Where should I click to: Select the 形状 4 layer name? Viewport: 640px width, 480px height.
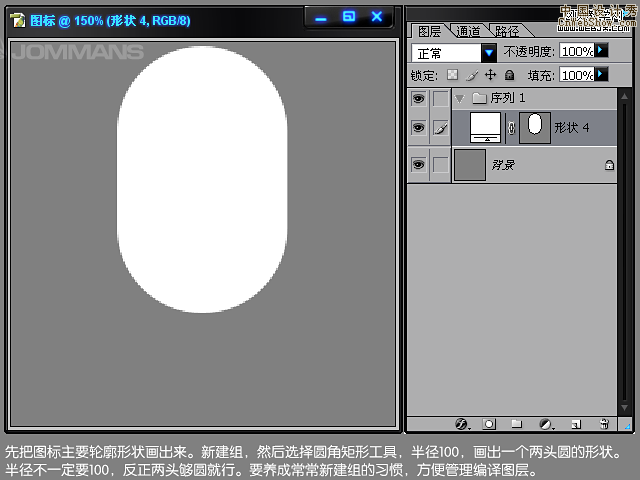(x=571, y=128)
